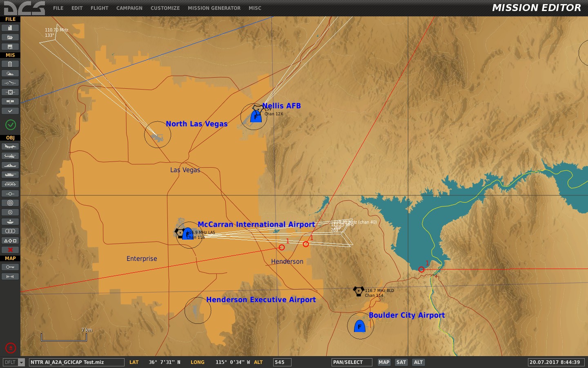Open the weather settings icon
588x368 pixels.
(10, 74)
